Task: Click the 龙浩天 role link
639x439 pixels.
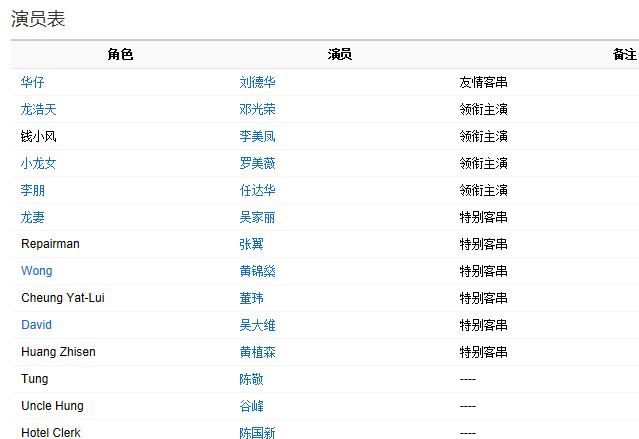Action: pyautogui.click(x=38, y=109)
